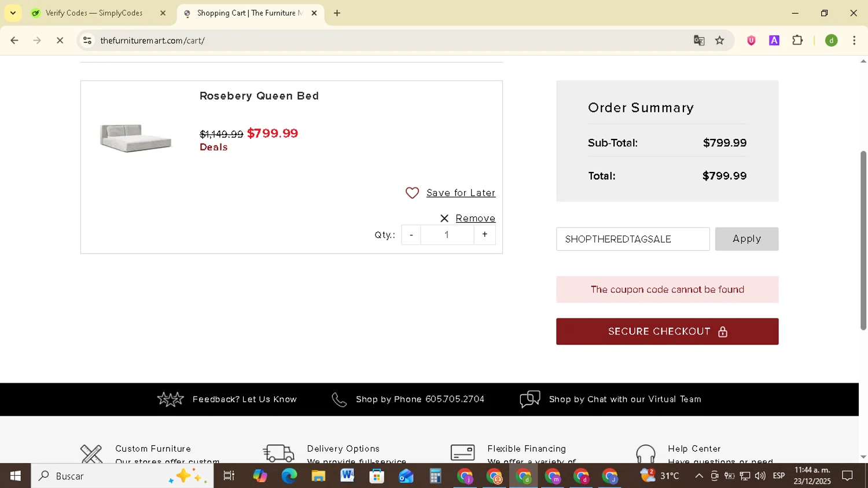Open the uBlock shield extension
Image resolution: width=868 pixels, height=488 pixels.
751,41
